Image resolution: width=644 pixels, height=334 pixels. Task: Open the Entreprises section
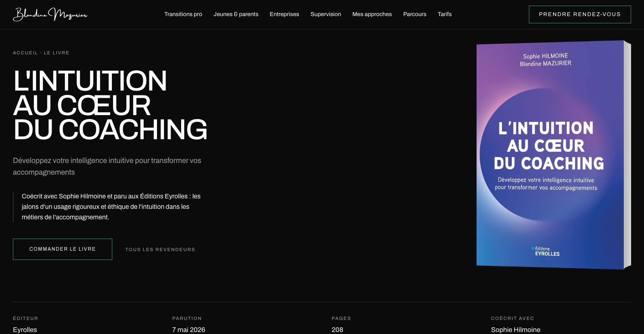pyautogui.click(x=284, y=14)
